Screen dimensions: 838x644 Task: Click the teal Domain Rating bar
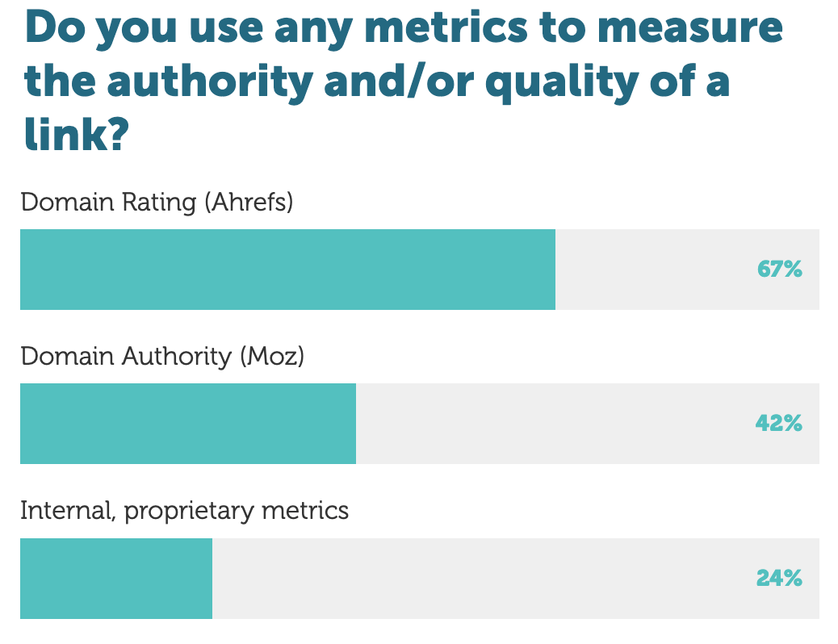click(x=287, y=270)
